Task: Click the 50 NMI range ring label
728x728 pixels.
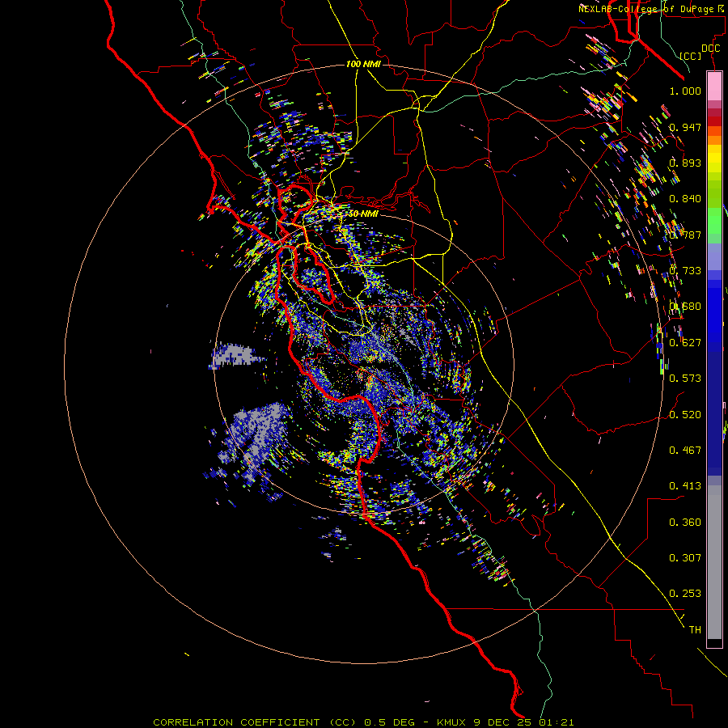Action: 363,214
